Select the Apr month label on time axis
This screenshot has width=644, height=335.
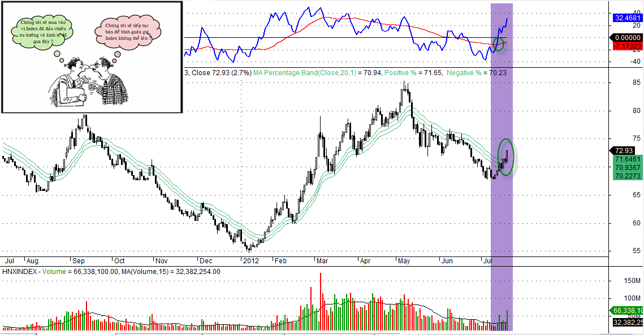point(365,260)
